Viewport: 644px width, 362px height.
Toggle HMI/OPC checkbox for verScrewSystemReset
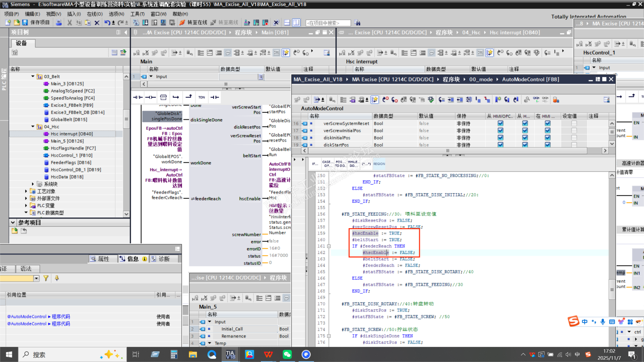tap(500, 123)
